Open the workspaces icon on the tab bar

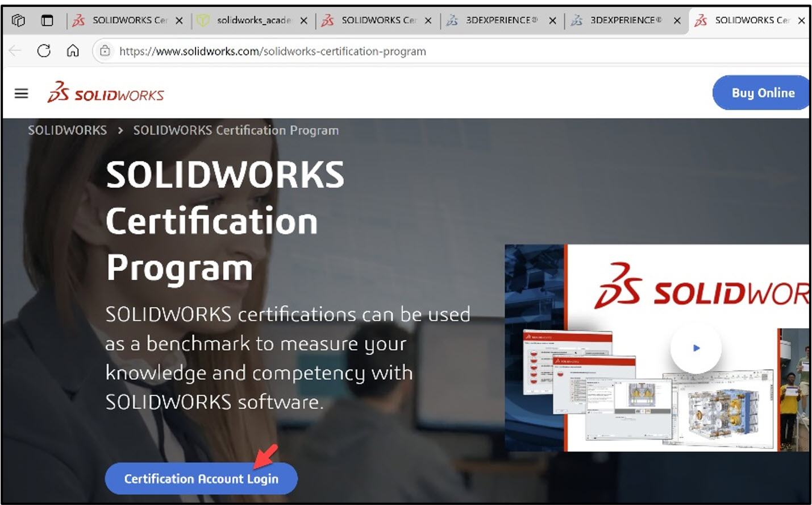[18, 20]
